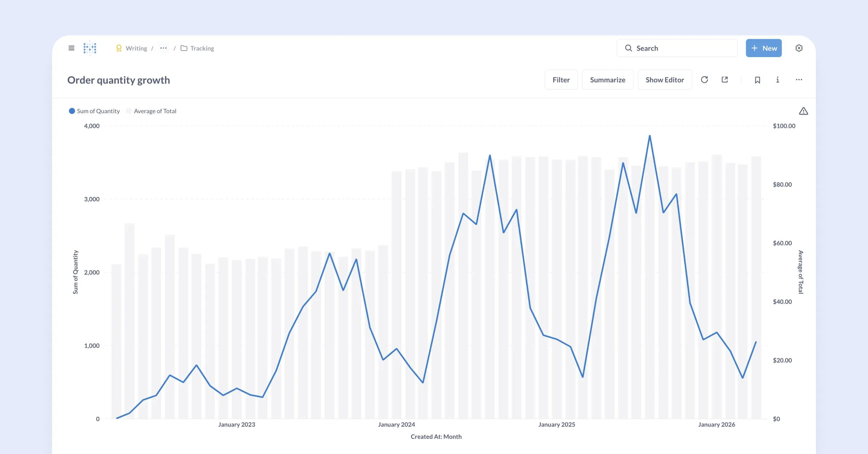
Task: Click the Show Editor button
Action: 664,80
